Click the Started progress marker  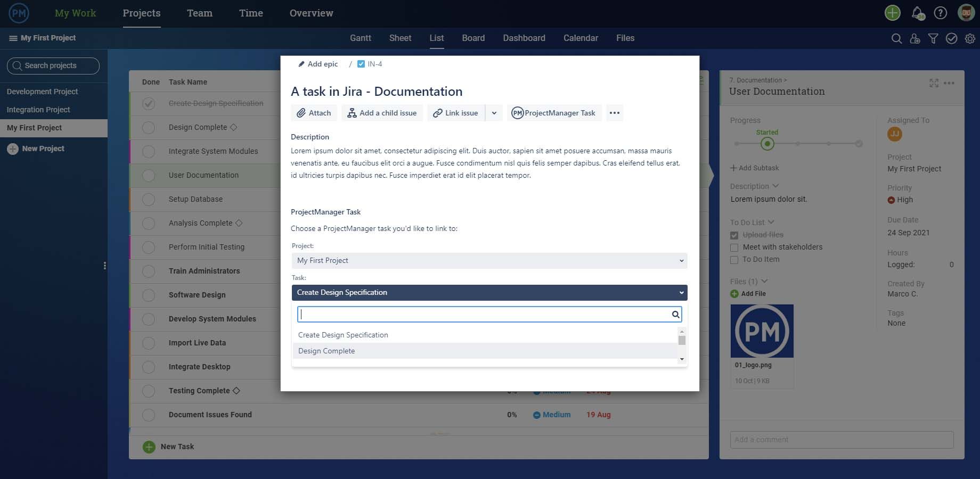click(767, 144)
